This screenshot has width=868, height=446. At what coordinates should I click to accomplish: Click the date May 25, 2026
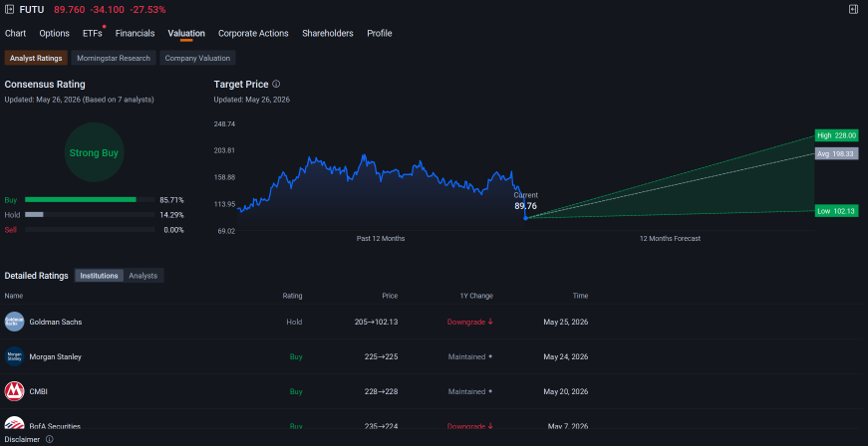click(566, 322)
